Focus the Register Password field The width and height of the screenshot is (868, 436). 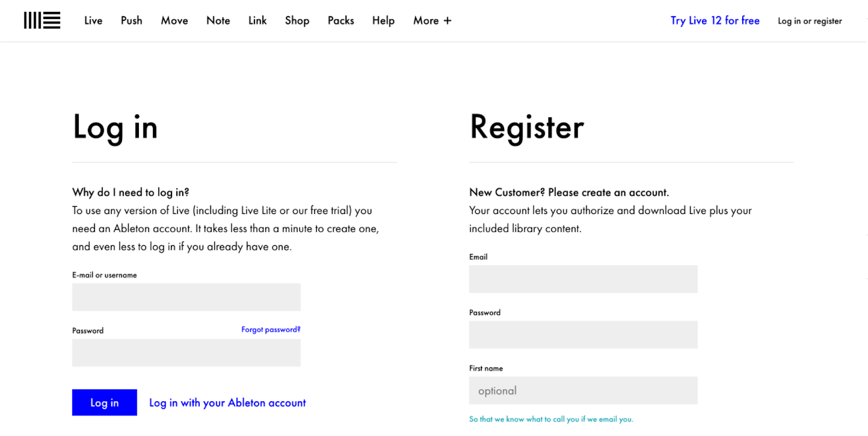coord(583,334)
